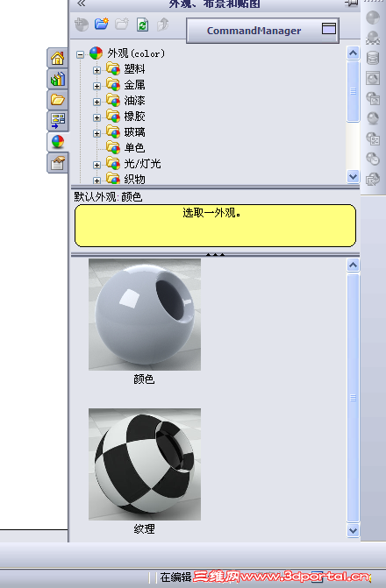Click the tree panel scroll-up arrow
The height and width of the screenshot is (588, 386).
pyautogui.click(x=353, y=53)
